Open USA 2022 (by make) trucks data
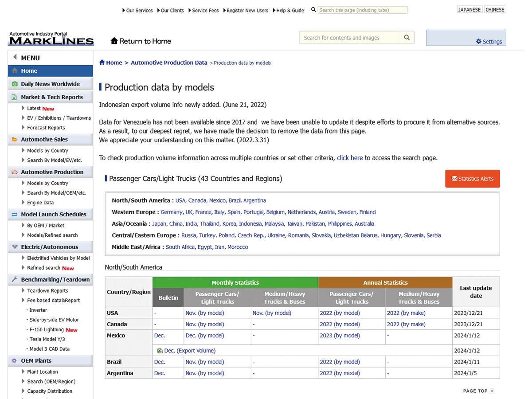Screen dimensions: 532x399 pos(406,313)
